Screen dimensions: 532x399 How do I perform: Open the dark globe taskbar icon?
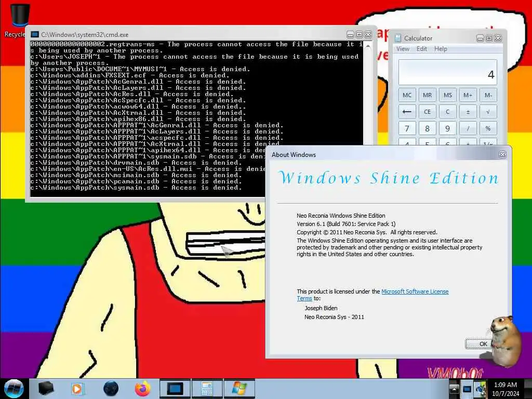click(111, 389)
